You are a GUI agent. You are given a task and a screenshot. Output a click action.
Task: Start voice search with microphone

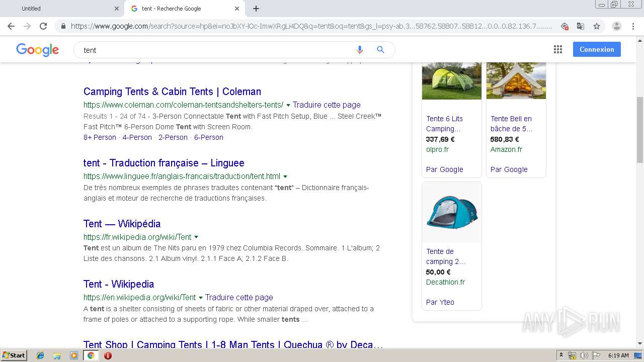click(359, 50)
